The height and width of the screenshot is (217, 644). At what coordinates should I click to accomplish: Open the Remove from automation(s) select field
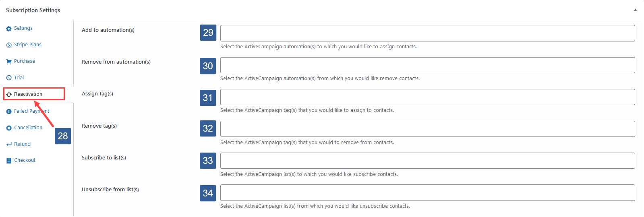click(427, 65)
